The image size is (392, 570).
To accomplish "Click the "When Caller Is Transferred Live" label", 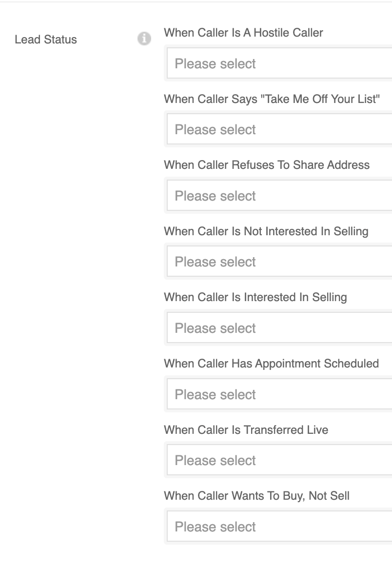I will [246, 430].
